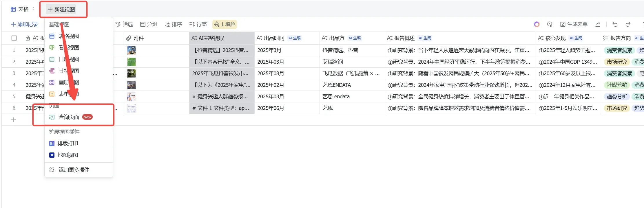Click the AI 生成 badge beside 核心发现

(x=576, y=38)
